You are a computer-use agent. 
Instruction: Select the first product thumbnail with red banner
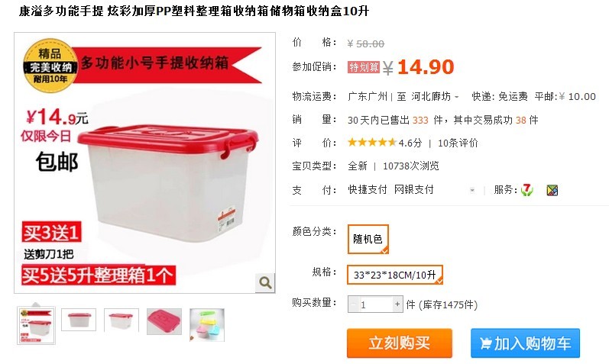tap(36, 325)
